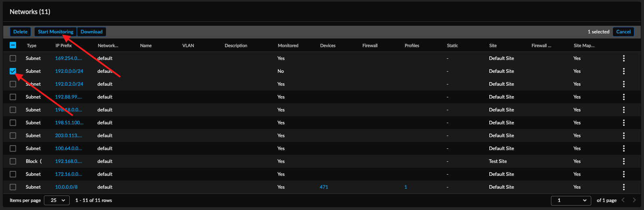644x210 pixels.
Task: Sort by the VLAN column header
Action: [188, 45]
